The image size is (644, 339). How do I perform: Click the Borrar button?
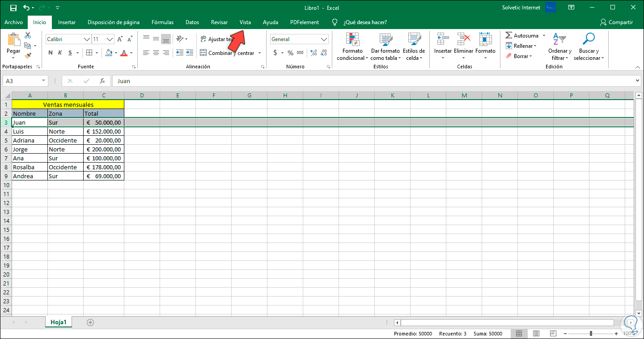pyautogui.click(x=519, y=56)
